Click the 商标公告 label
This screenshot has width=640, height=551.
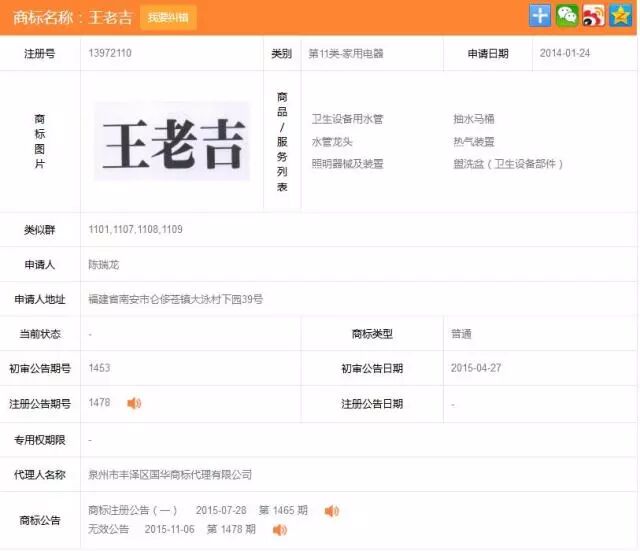click(40, 520)
